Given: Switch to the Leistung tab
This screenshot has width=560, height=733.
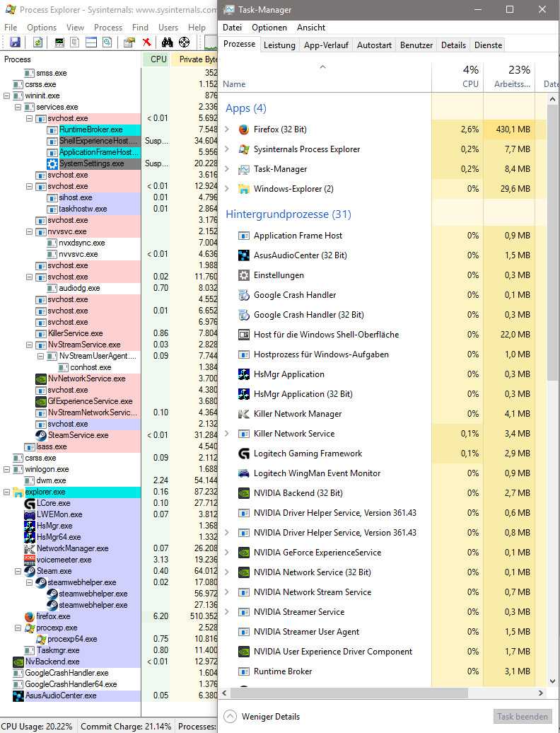Looking at the screenshot, I should click(x=279, y=45).
